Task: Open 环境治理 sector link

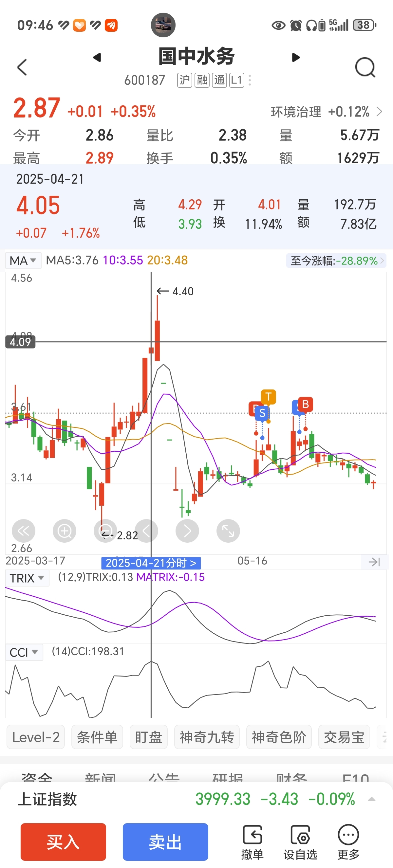Action: click(327, 112)
